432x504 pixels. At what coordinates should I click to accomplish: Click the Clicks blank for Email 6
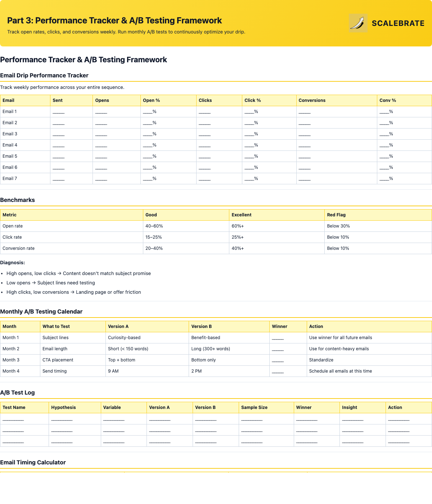(204, 168)
